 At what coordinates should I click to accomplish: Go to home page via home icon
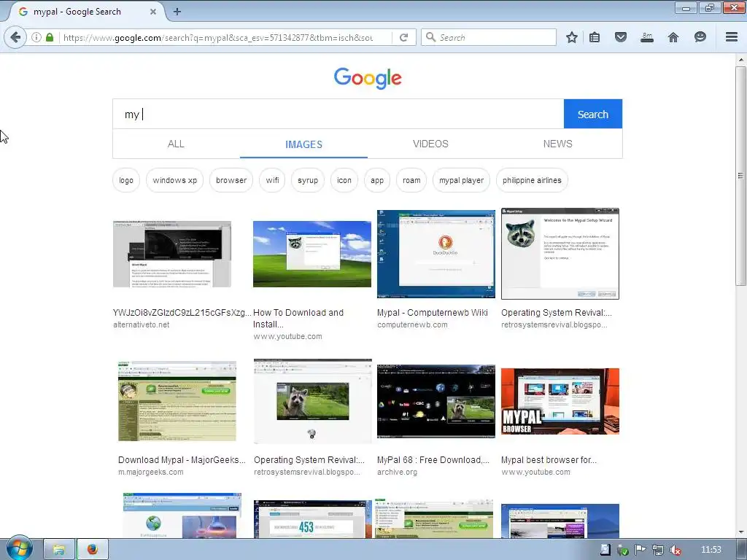(x=673, y=37)
